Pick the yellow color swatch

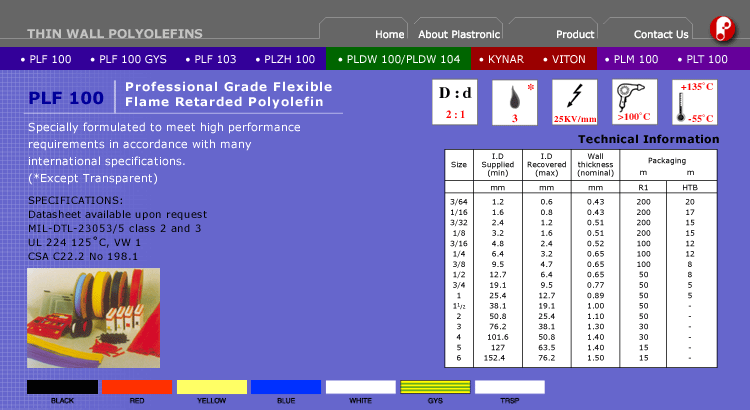coord(211,386)
